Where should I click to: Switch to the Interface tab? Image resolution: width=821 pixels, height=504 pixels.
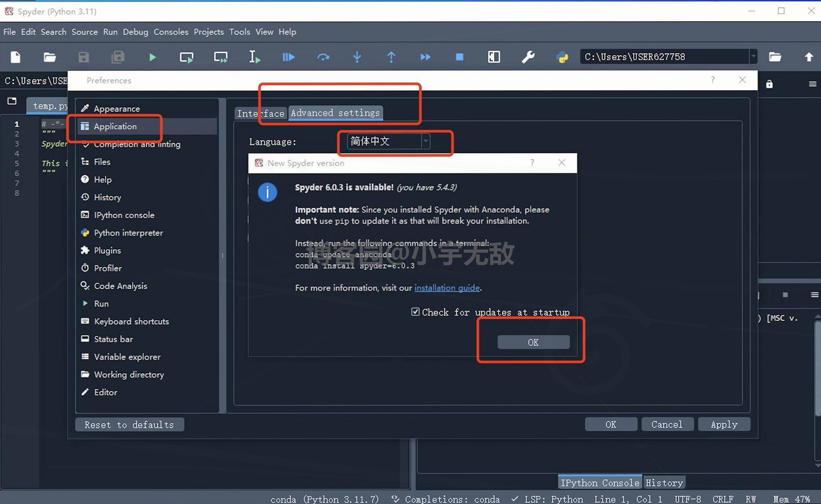tap(261, 113)
